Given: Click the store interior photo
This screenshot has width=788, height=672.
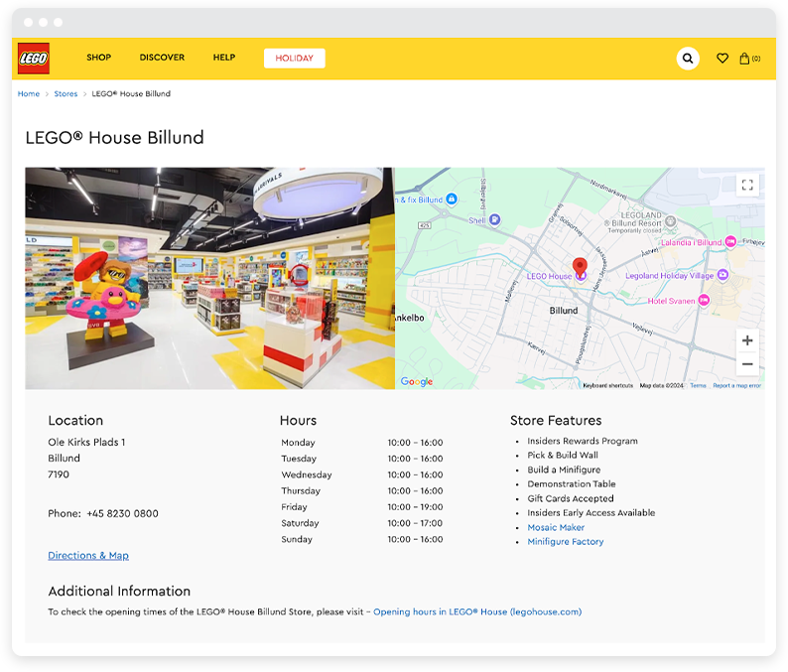Looking at the screenshot, I should click(x=210, y=279).
